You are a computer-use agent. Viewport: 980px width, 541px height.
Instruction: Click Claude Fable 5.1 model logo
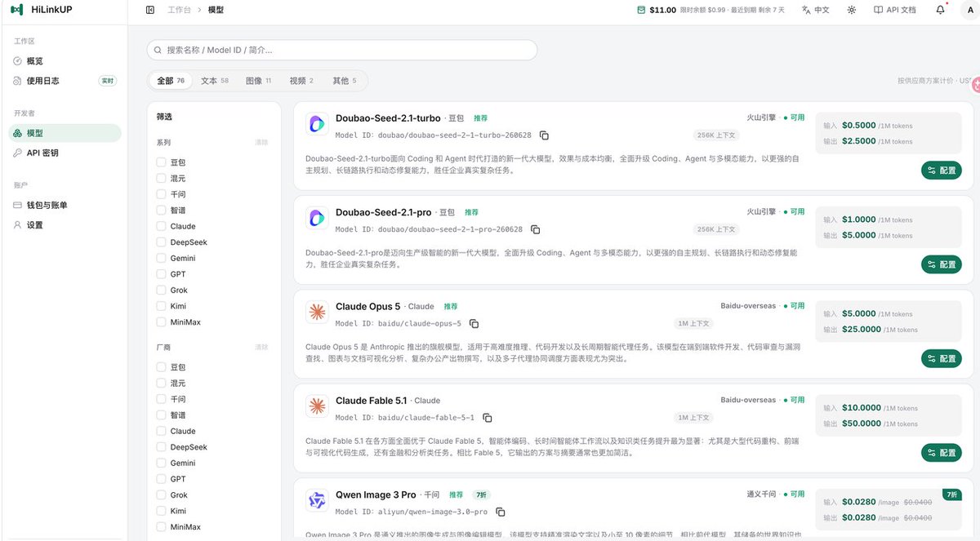[x=317, y=406]
